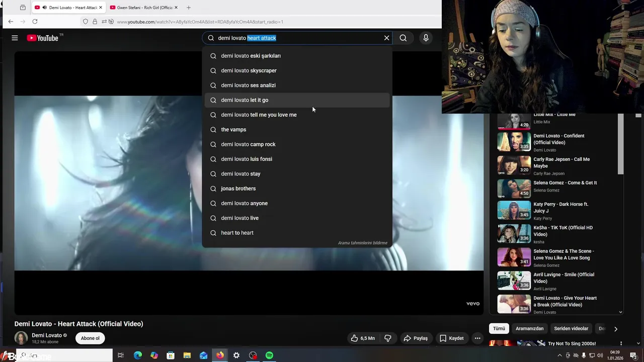The image size is (644, 362).
Task: Show site security info via padlock icon
Action: [x=95, y=22]
